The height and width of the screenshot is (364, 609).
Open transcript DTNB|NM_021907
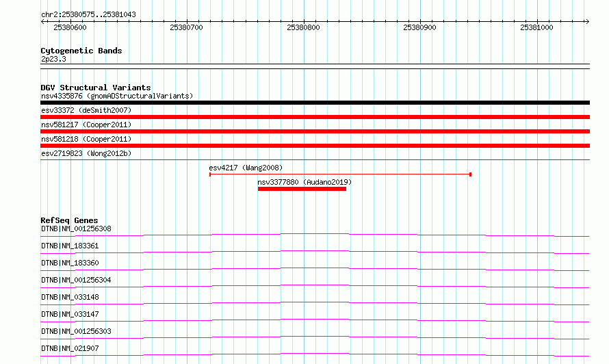click(70, 348)
